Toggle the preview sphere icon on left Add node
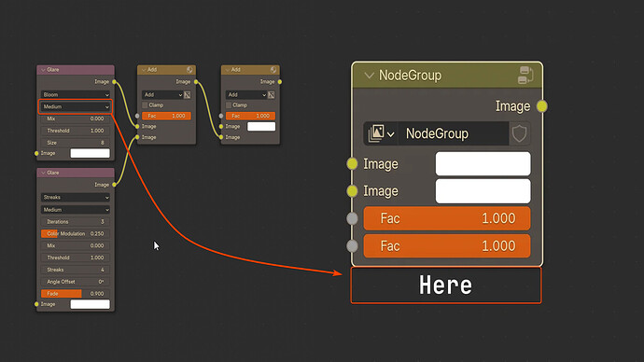 pos(189,70)
